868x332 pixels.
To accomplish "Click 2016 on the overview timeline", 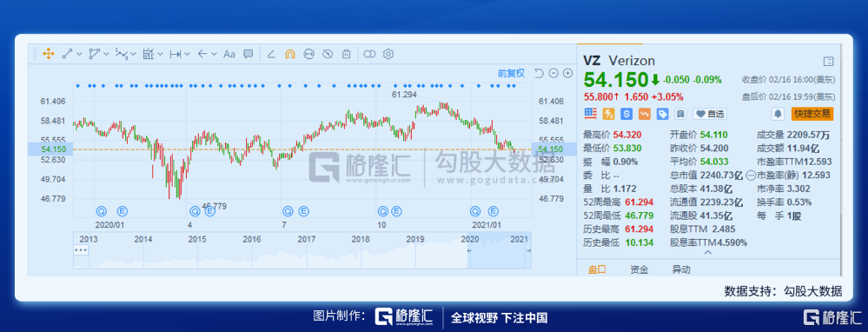I will point(252,239).
